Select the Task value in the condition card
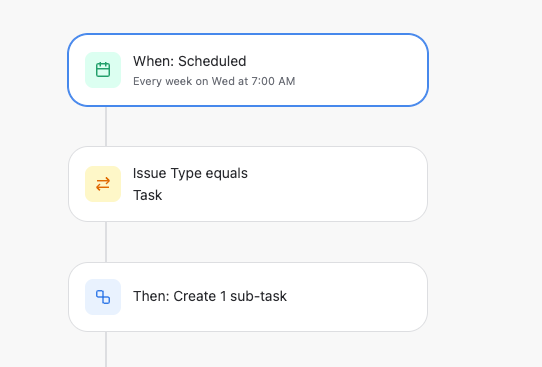This screenshot has height=367, width=542. [x=148, y=195]
